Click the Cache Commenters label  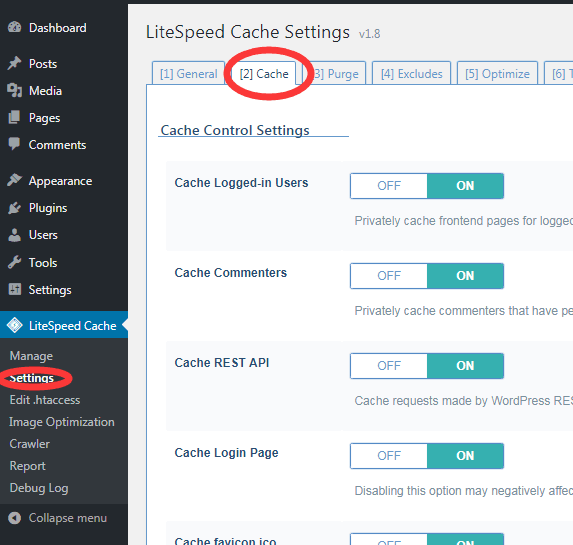[x=231, y=272]
